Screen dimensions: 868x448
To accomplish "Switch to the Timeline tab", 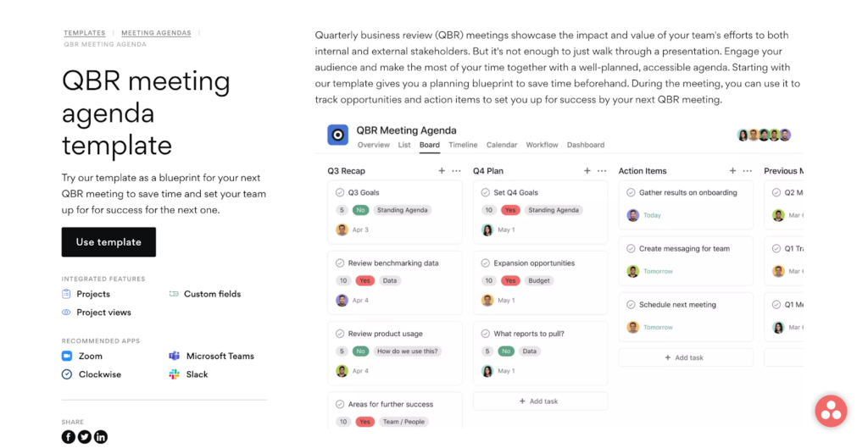I will click(463, 145).
